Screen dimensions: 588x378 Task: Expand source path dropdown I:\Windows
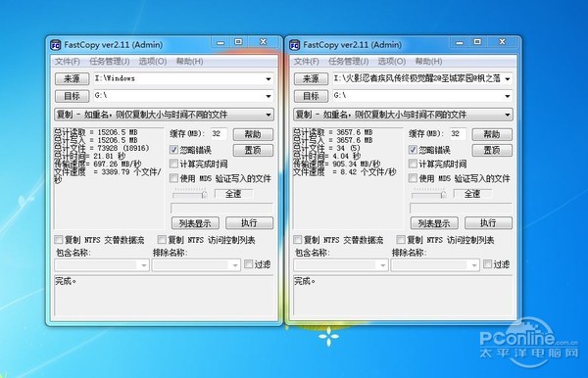click(x=269, y=79)
